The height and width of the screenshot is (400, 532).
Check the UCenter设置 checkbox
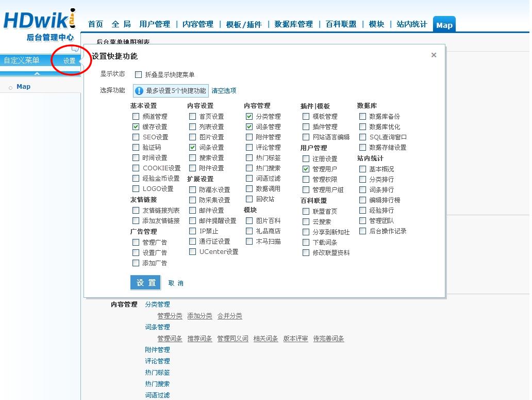pos(192,252)
